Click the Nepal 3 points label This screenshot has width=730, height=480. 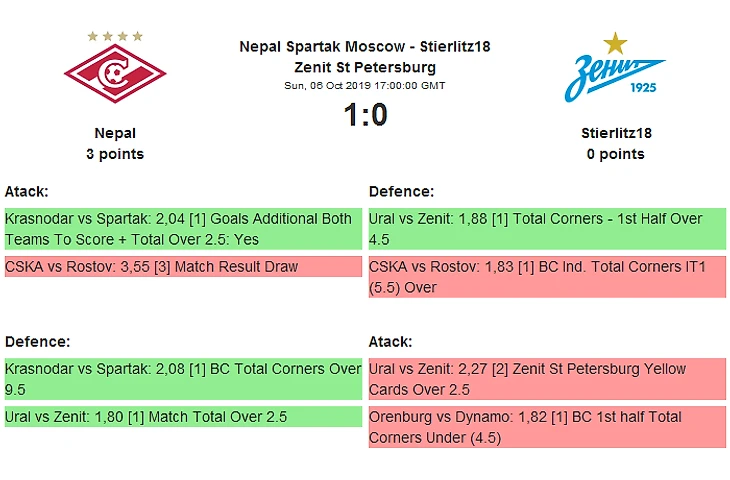coord(115,154)
